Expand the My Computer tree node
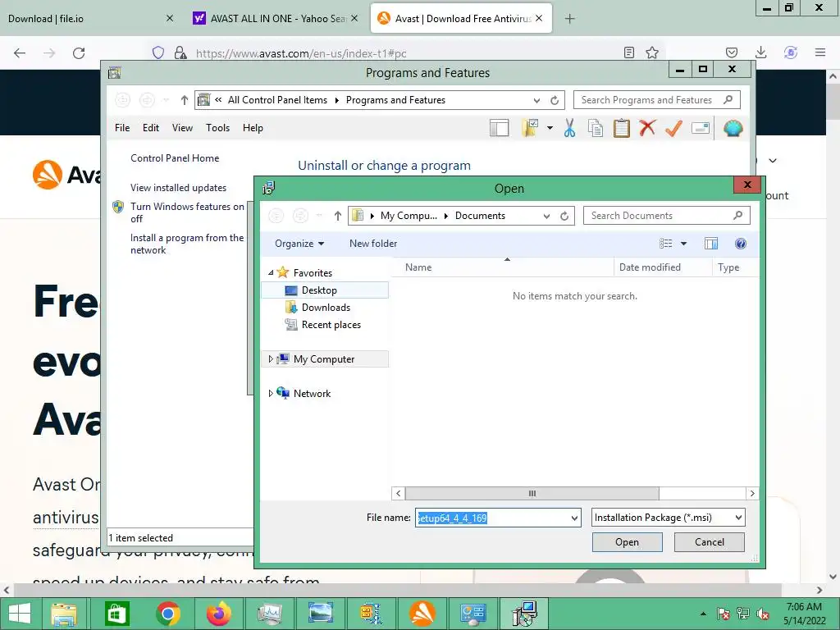Viewport: 840px width, 630px height. [271, 359]
